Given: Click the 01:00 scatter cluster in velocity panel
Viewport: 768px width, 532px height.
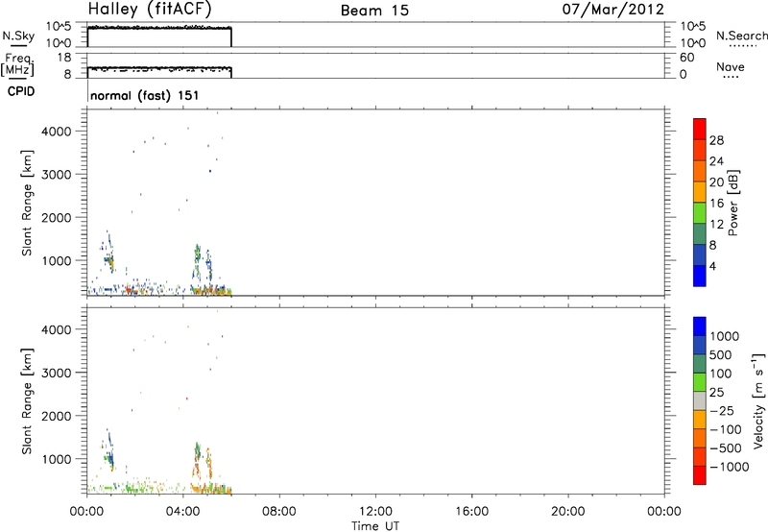Looking at the screenshot, I should 109,450.
